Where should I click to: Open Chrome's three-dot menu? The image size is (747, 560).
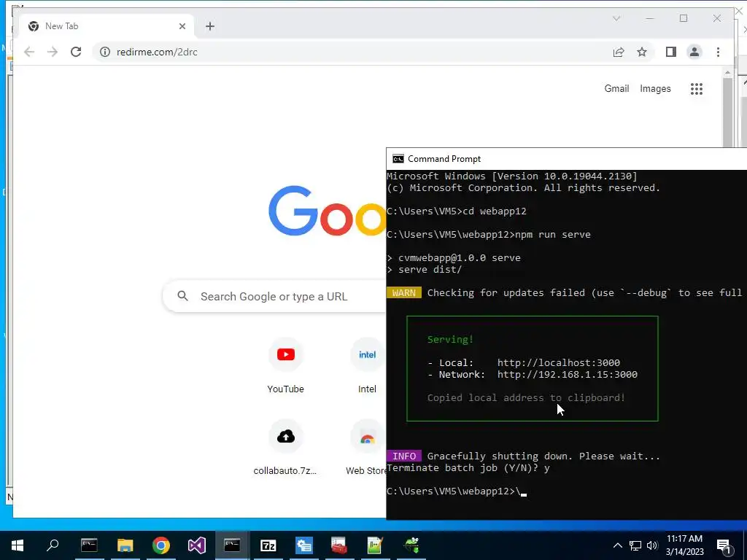click(718, 52)
